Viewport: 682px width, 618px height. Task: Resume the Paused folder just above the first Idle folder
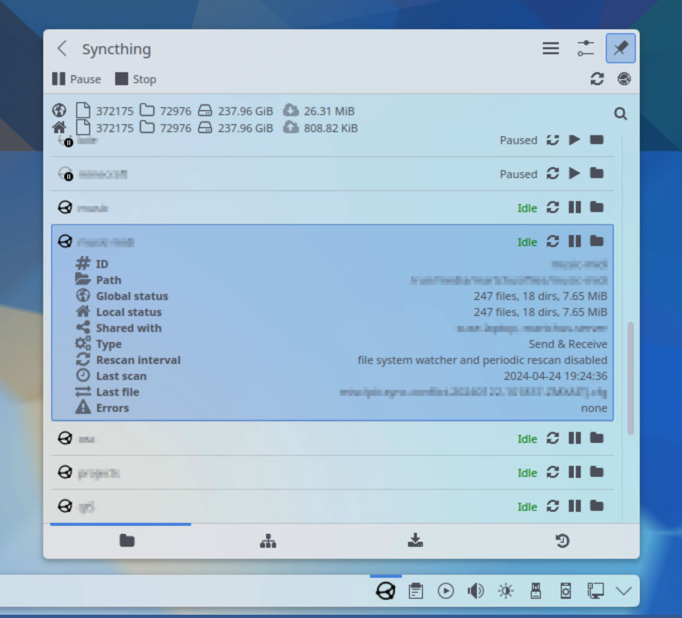click(x=575, y=174)
